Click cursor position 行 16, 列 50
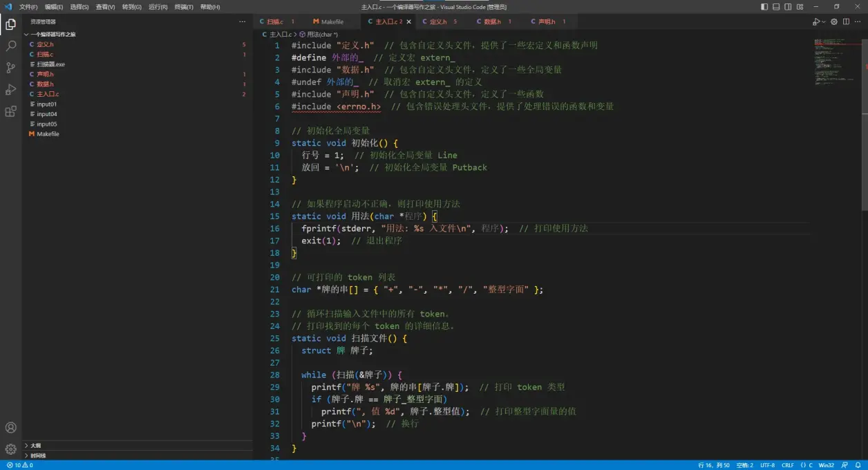The width and height of the screenshot is (868, 470). 714,465
